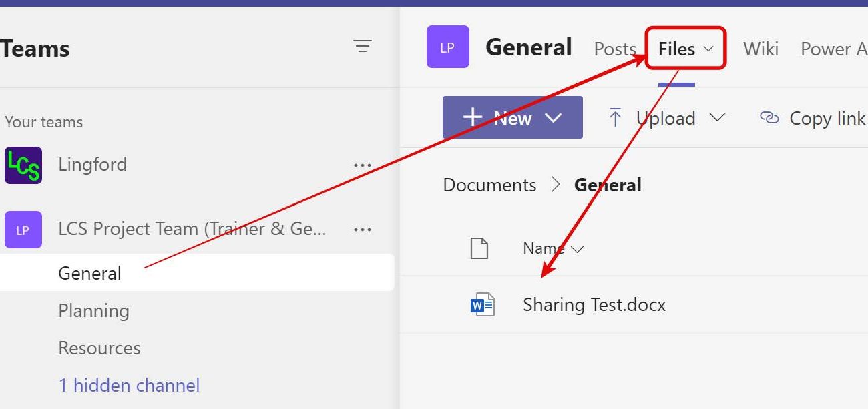The image size is (868, 409).
Task: Expand the Upload dropdown chevron
Action: click(717, 118)
